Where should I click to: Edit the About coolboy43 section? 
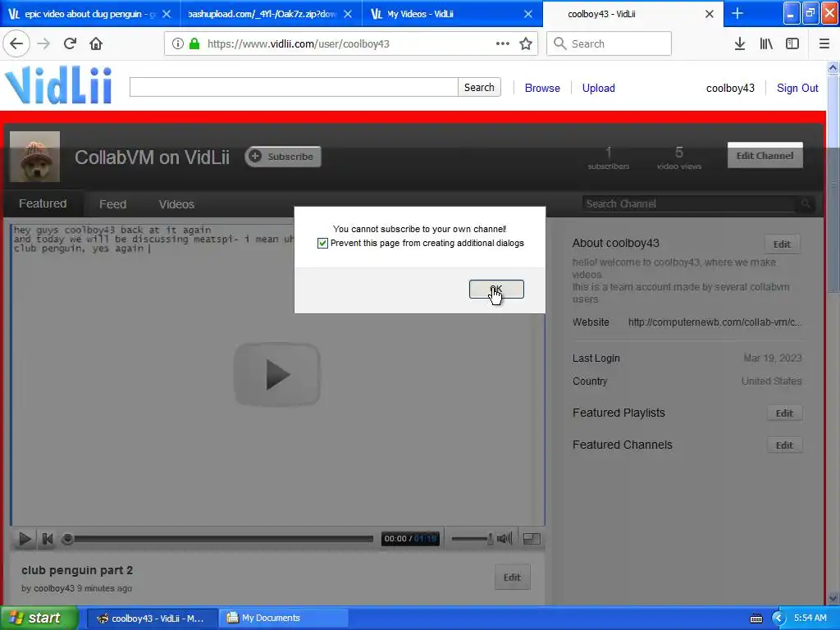[x=782, y=244]
